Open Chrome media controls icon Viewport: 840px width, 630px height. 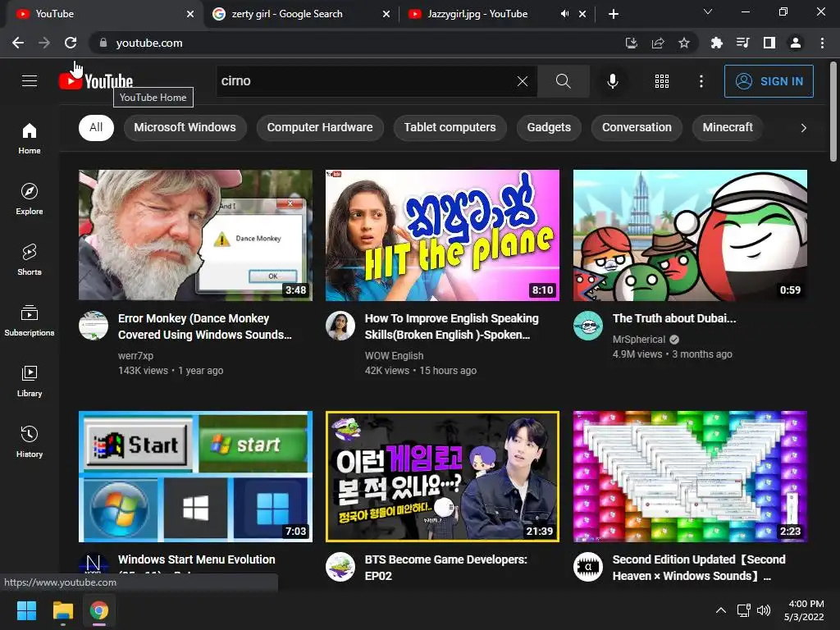(743, 43)
